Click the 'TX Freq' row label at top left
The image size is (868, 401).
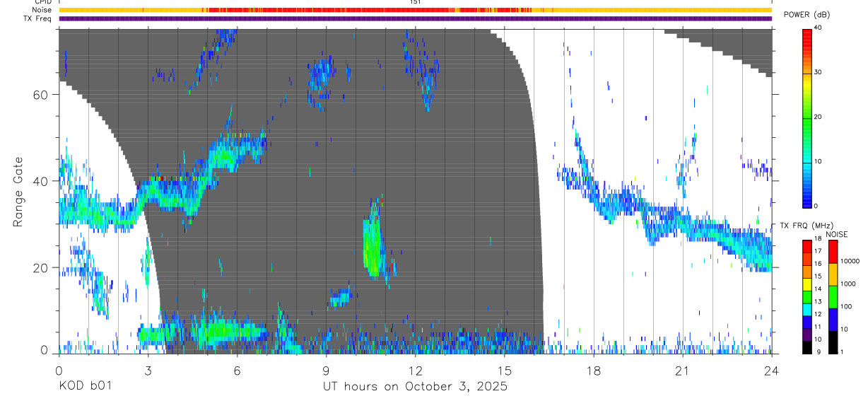click(x=39, y=18)
